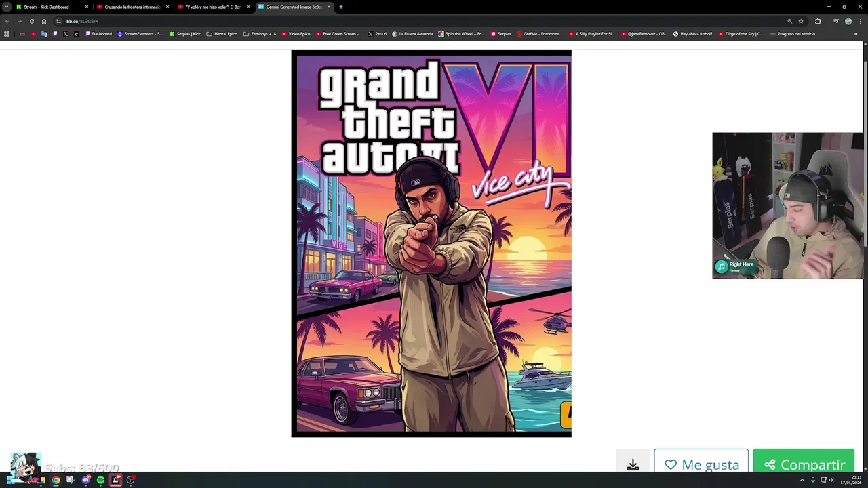Open the taskbar clock and date
This screenshot has width=868, height=488.
click(852, 480)
